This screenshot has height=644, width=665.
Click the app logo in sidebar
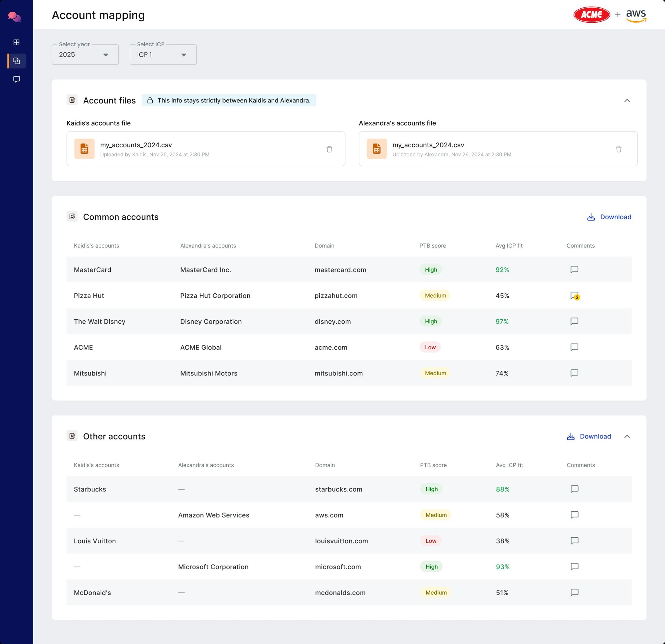coord(15,16)
